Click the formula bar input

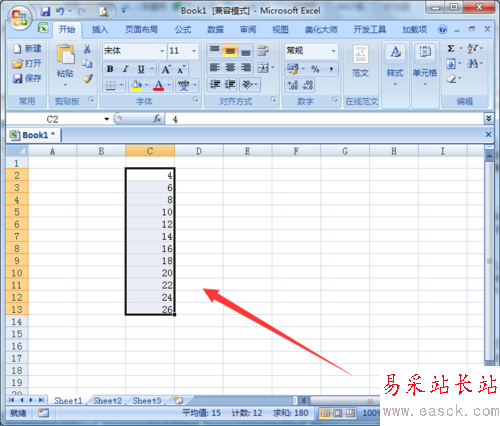click(x=325, y=119)
